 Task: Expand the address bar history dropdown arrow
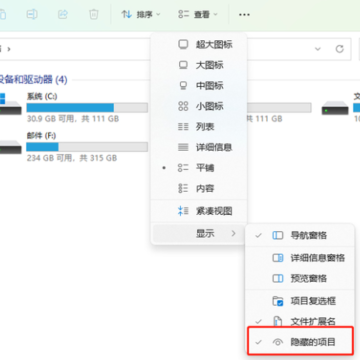click(x=318, y=49)
